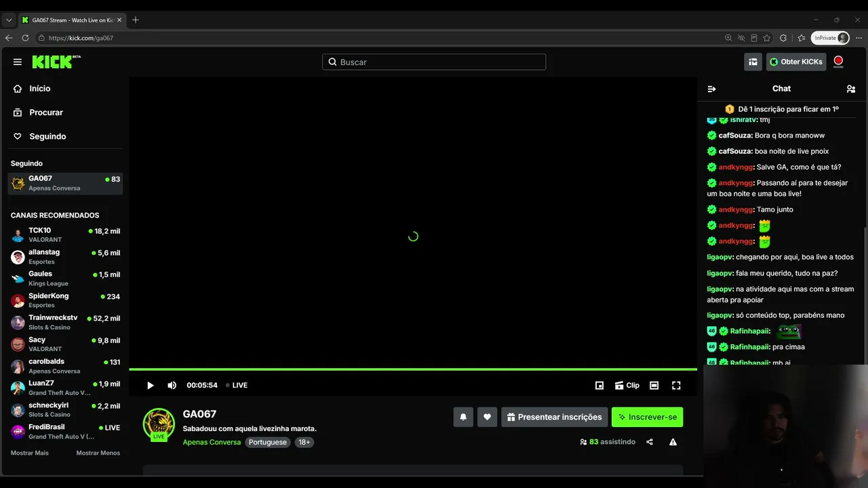The image size is (868, 488).
Task: Open the browser favorites list icon
Action: pos(801,38)
